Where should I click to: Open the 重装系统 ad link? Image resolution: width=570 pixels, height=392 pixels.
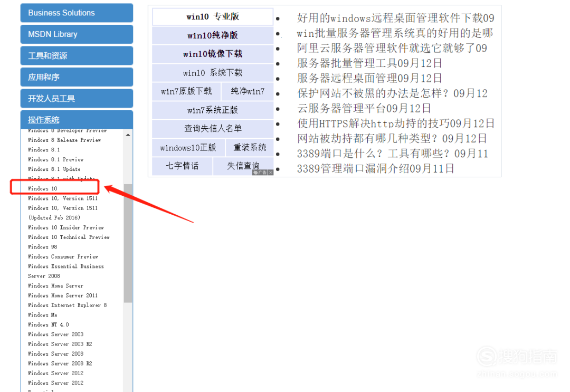tap(249, 148)
